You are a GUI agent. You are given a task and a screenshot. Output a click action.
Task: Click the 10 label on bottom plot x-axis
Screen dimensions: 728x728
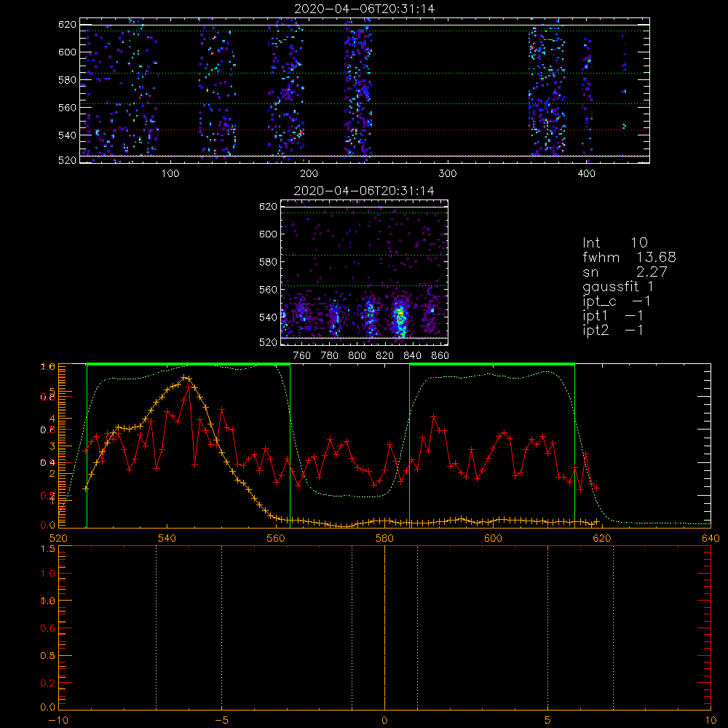click(x=711, y=720)
